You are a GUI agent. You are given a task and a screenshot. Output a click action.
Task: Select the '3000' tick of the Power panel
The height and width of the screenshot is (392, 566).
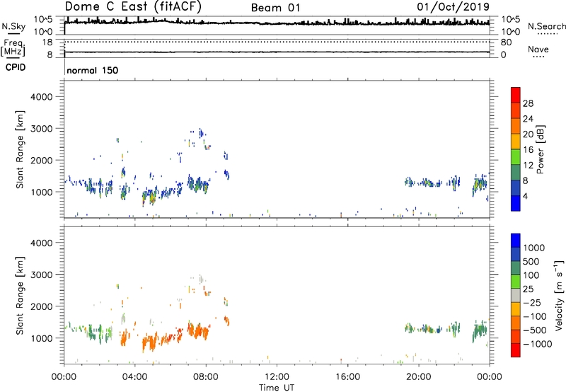pyautogui.click(x=42, y=129)
